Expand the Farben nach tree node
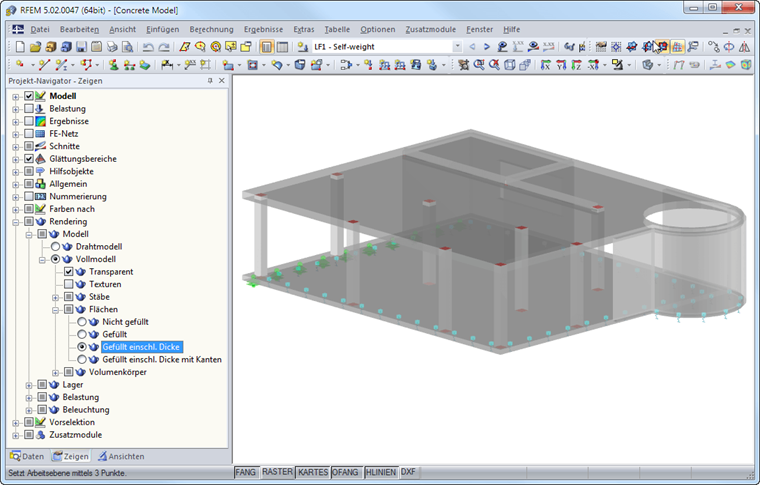The width and height of the screenshot is (760, 485). 16,209
